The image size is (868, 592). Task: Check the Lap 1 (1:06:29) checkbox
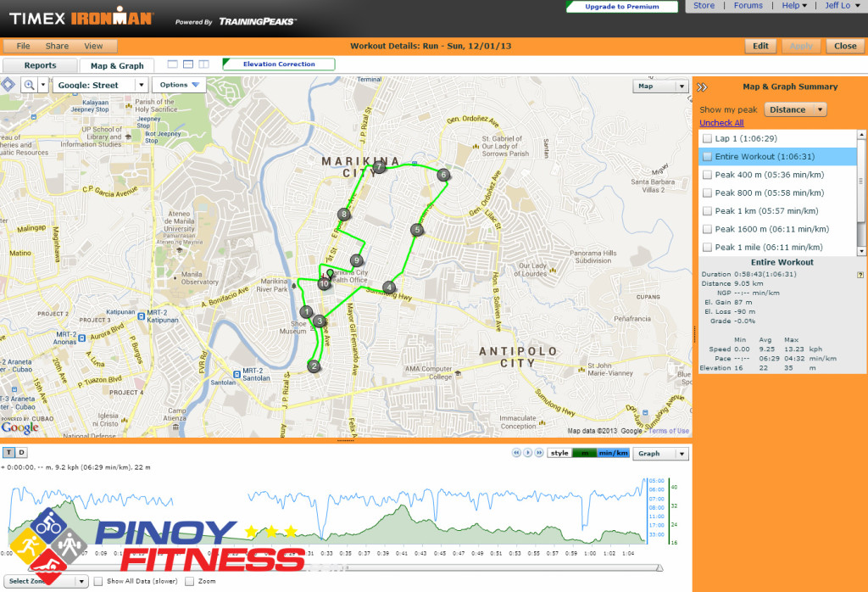707,138
